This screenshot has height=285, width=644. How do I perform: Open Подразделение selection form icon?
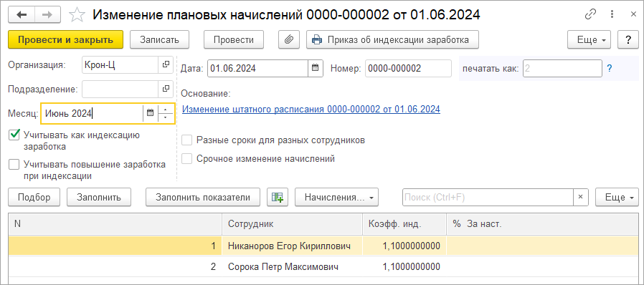pos(165,89)
